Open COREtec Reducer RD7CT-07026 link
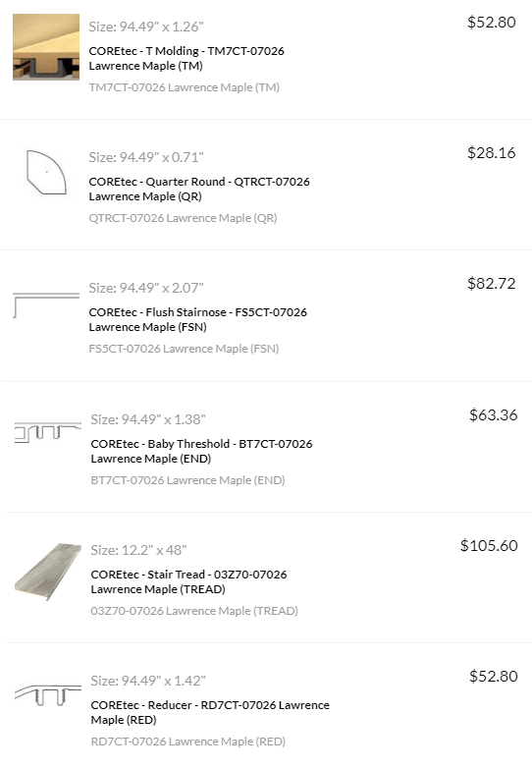 [x=210, y=712]
